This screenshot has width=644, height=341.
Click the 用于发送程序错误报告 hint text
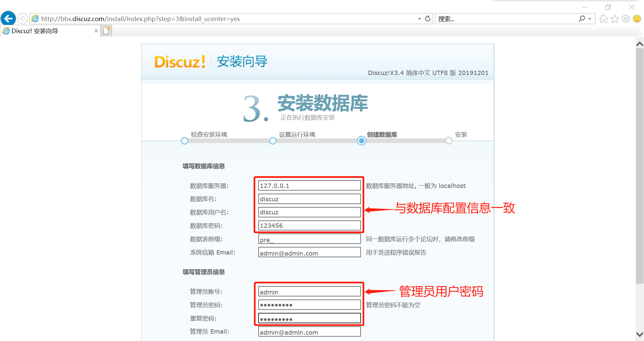396,253
